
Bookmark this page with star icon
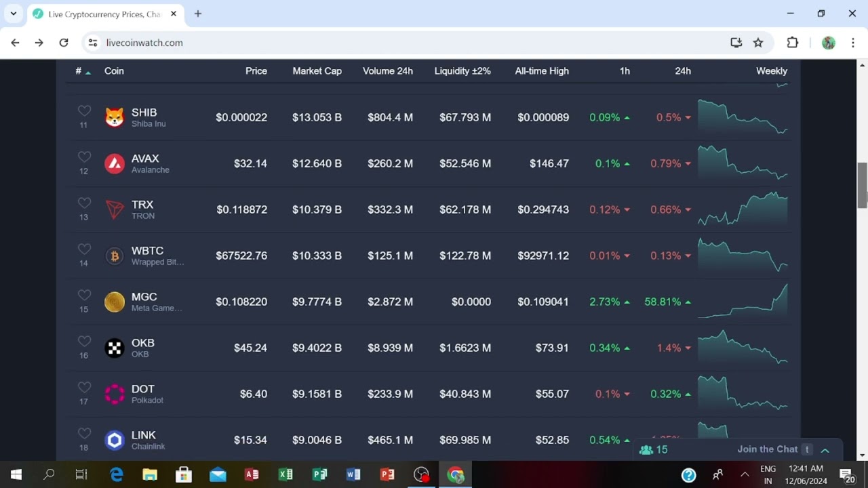pos(758,43)
